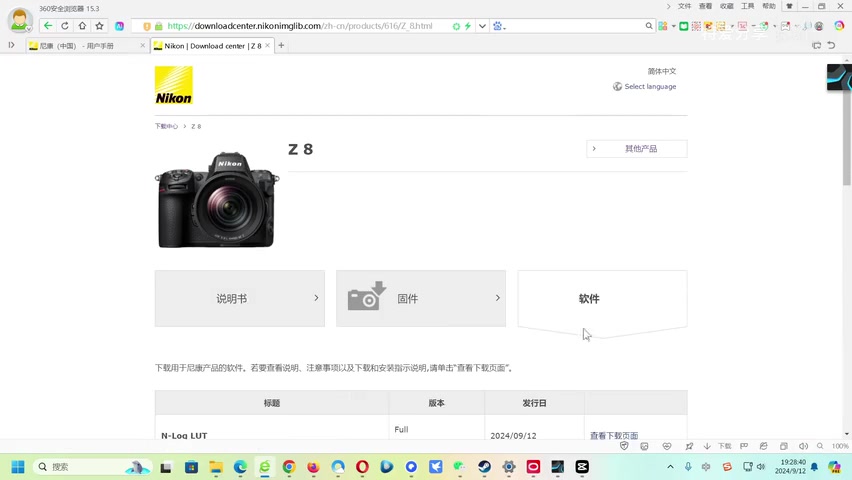The width and height of the screenshot is (852, 480).
Task: Open the colorful extensions grid icon
Action: [x=663, y=26]
